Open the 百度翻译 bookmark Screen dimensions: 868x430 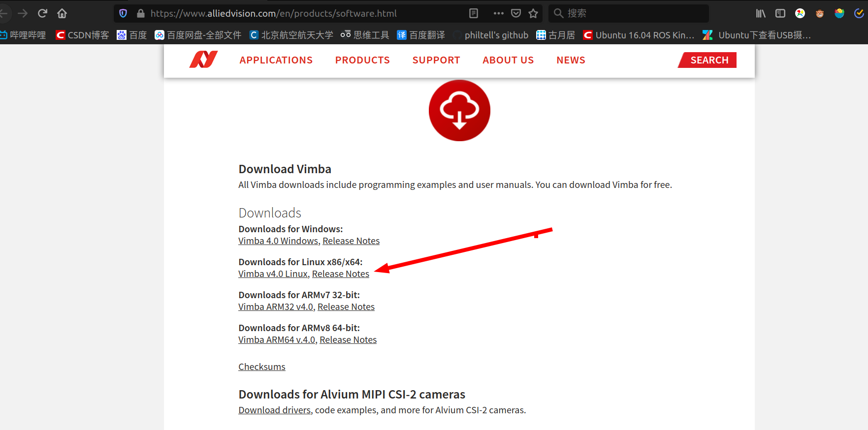click(x=421, y=35)
